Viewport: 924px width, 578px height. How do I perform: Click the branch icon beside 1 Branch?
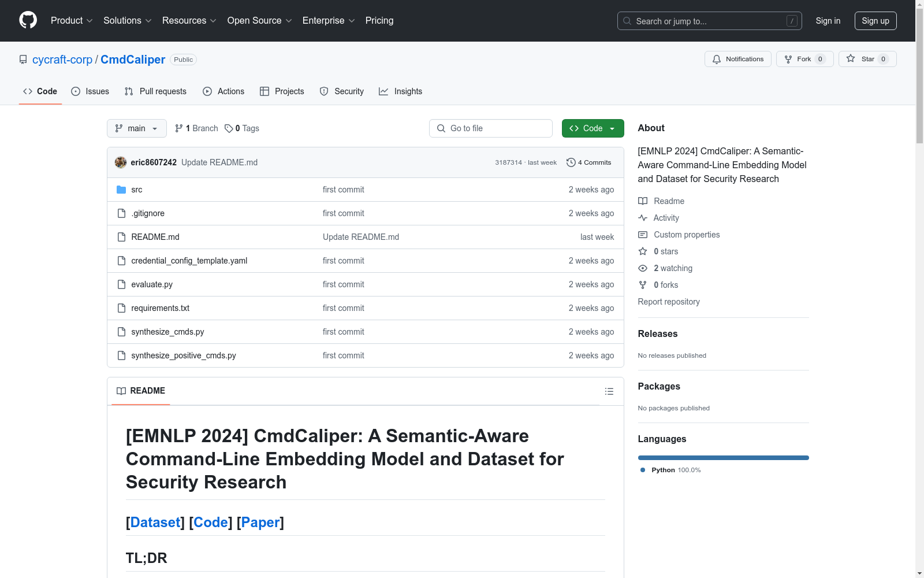coord(179,128)
